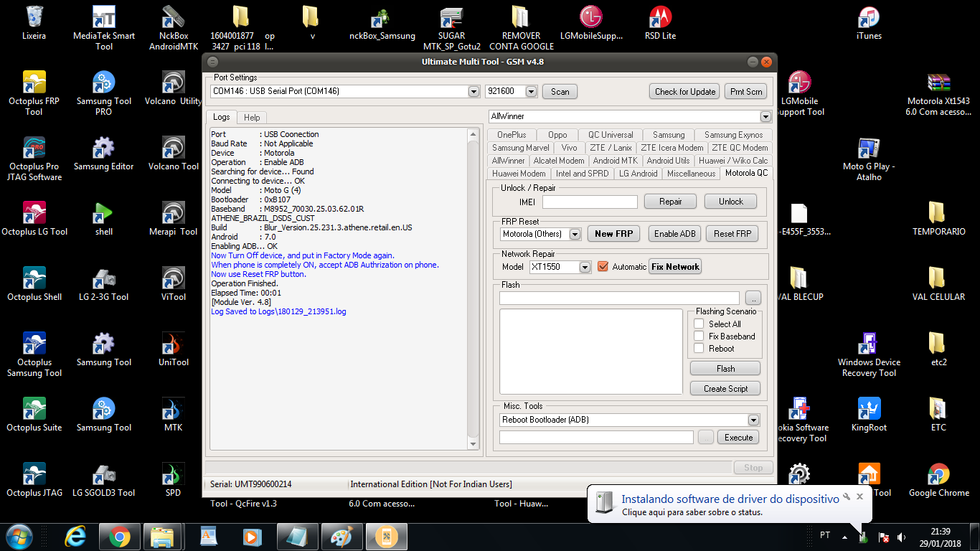Viewport: 980px width, 551px height.
Task: Open the XT1550 model dropdown
Action: pyautogui.click(x=585, y=267)
